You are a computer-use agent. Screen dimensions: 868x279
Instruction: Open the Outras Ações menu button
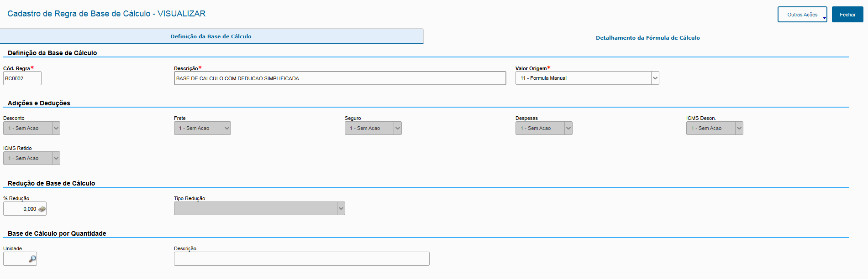[x=802, y=15]
